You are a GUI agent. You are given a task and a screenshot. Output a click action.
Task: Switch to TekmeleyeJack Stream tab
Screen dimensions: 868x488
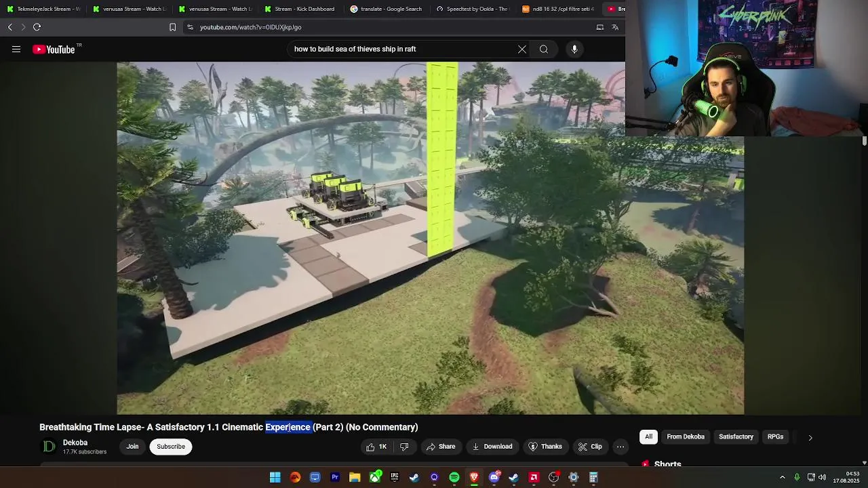coord(43,9)
